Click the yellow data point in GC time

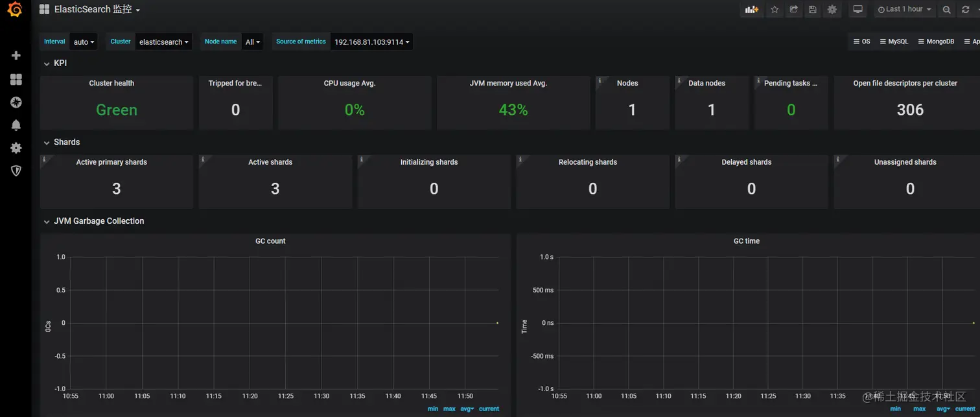(974, 323)
